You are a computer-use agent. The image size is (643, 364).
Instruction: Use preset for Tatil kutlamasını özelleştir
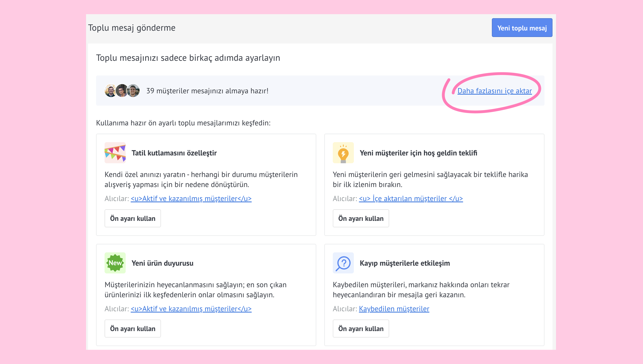point(133,218)
